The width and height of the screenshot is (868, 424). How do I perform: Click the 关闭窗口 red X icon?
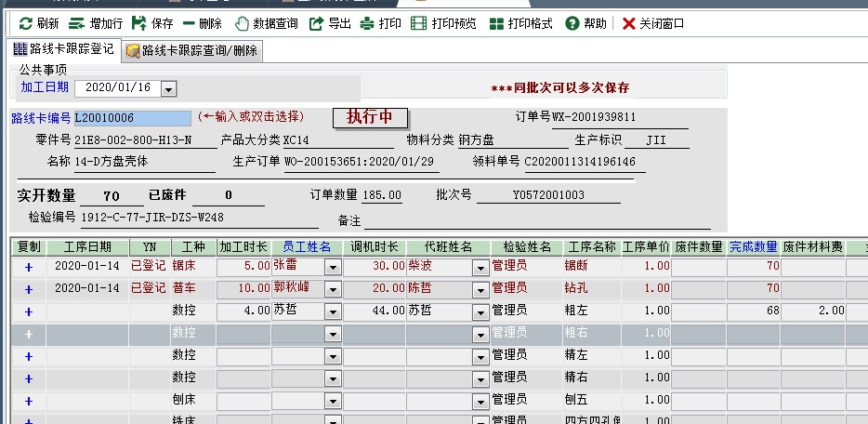tap(628, 24)
